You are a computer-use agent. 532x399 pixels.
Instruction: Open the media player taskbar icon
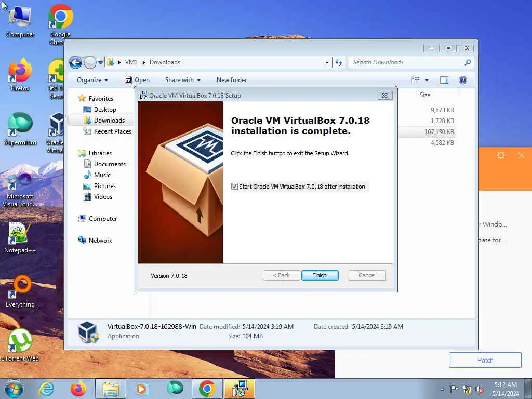point(142,389)
